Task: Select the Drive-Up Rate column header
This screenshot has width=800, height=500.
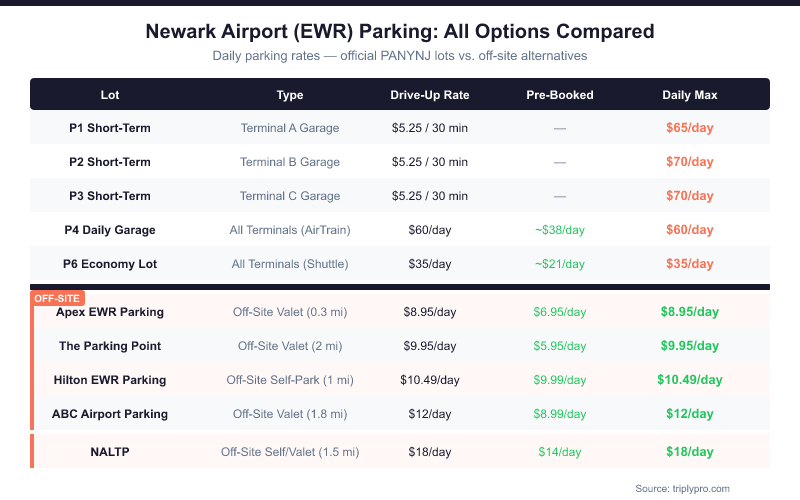Action: [x=430, y=95]
